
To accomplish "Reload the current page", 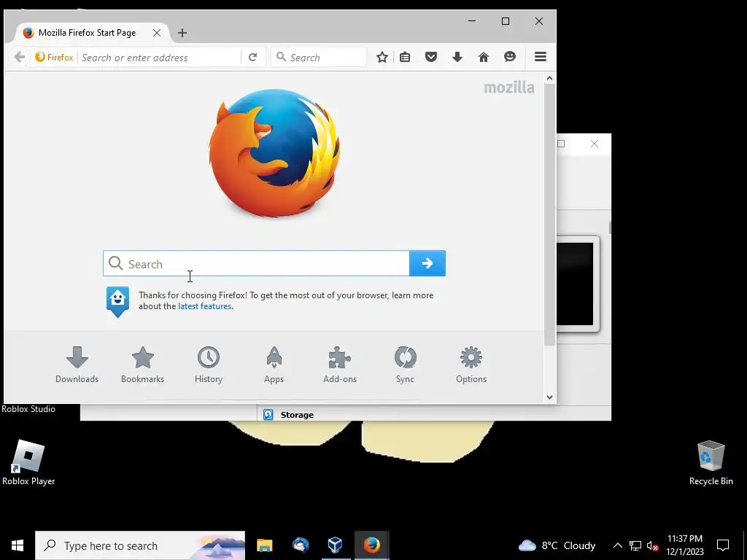I will coord(253,57).
